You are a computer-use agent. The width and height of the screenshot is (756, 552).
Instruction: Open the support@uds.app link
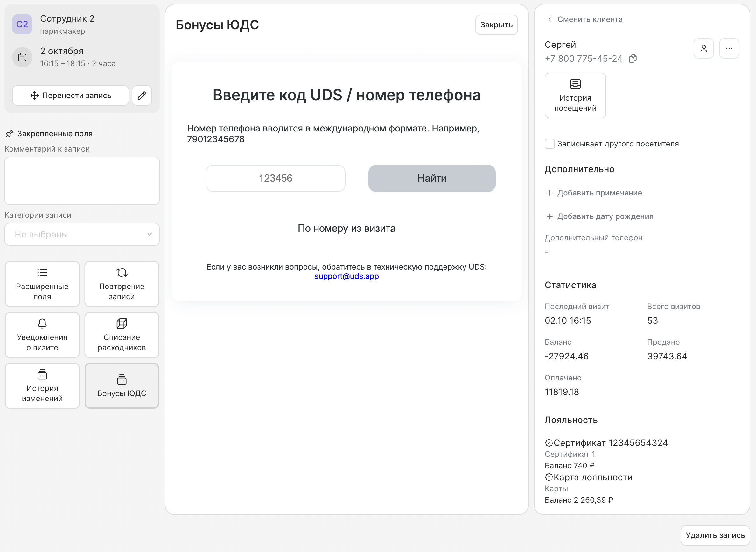[x=346, y=276]
